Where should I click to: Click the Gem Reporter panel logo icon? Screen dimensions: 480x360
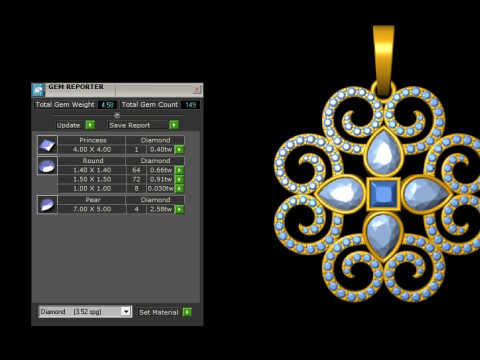pyautogui.click(x=38, y=90)
